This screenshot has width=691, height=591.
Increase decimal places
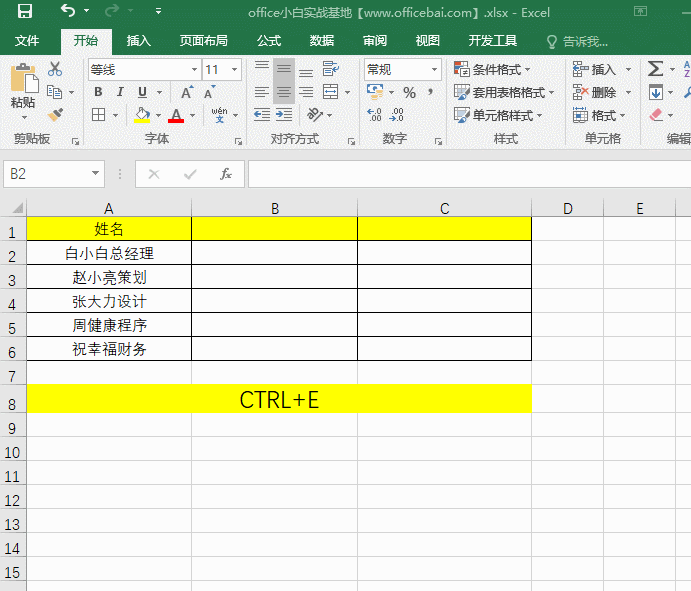(x=374, y=115)
